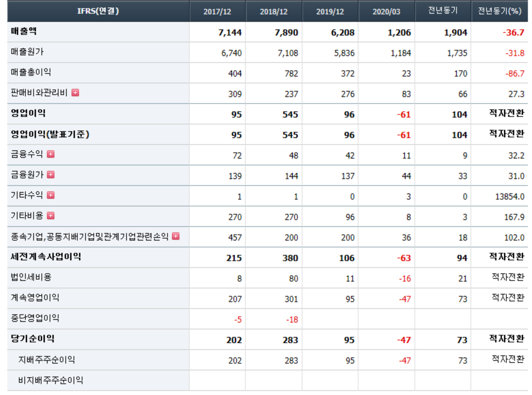532x395 pixels.
Task: Click the 매출총이익 전년동기 value 170
Action: tap(461, 74)
